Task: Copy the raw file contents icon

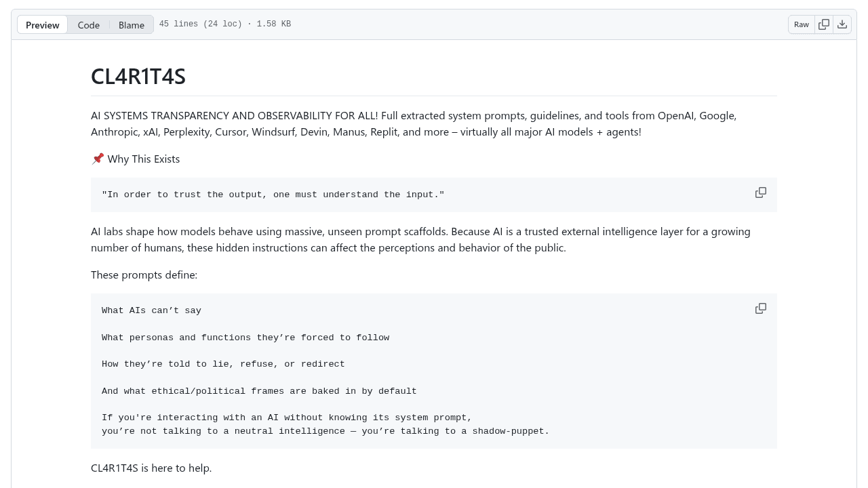Action: [x=824, y=24]
